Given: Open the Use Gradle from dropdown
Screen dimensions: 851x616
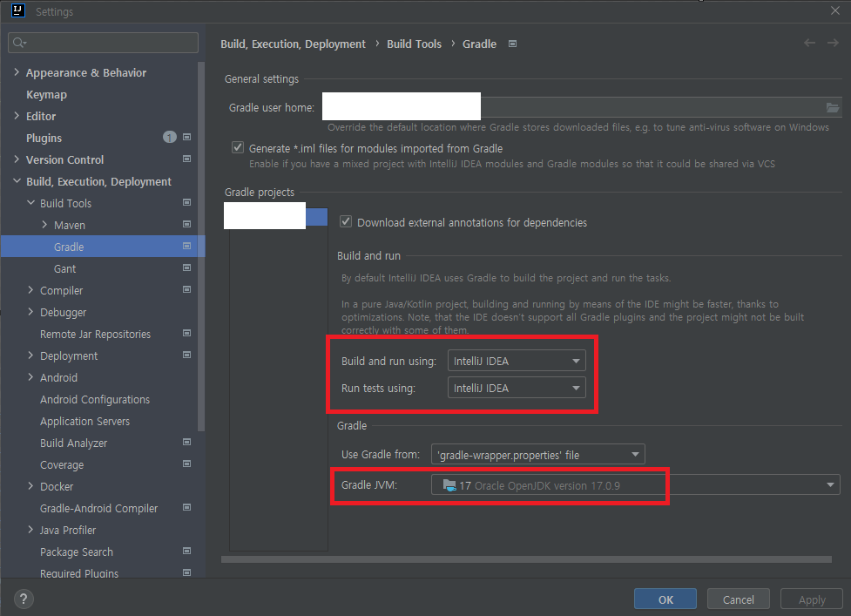Looking at the screenshot, I should pyautogui.click(x=537, y=455).
